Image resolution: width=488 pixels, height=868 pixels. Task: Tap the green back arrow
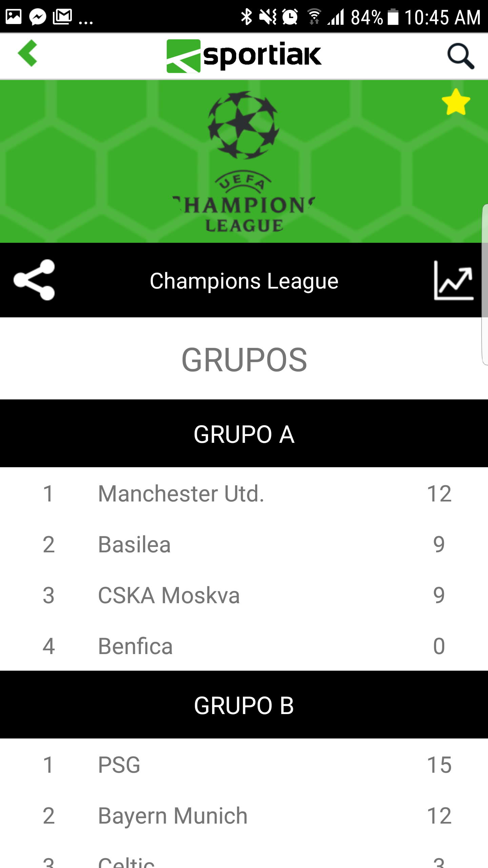tap(28, 53)
